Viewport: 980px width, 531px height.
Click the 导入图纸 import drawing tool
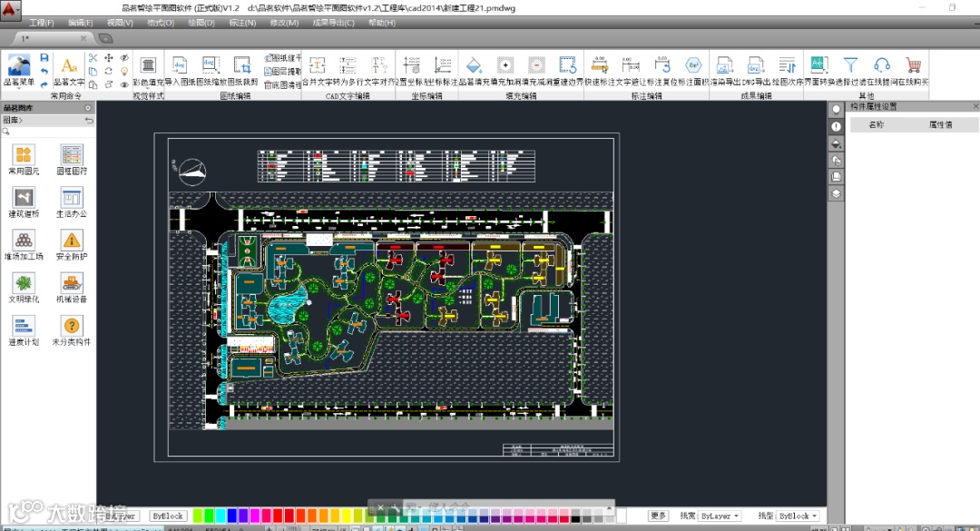180,65
